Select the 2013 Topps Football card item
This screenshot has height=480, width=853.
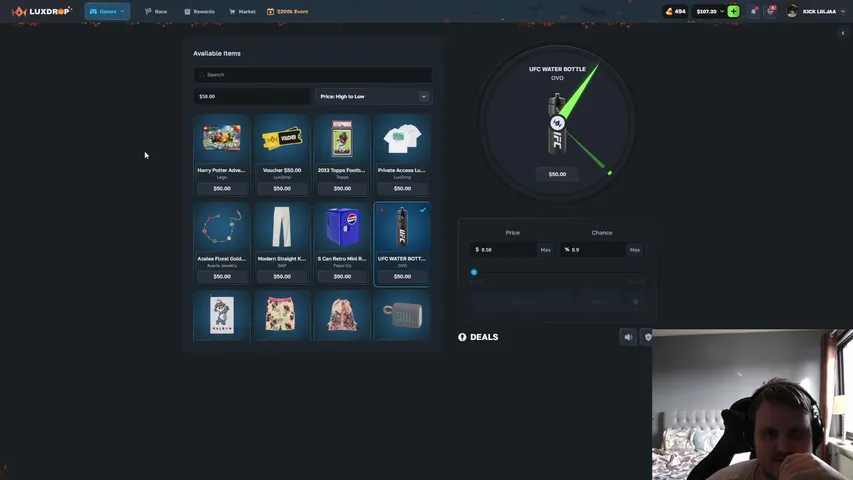pos(342,156)
